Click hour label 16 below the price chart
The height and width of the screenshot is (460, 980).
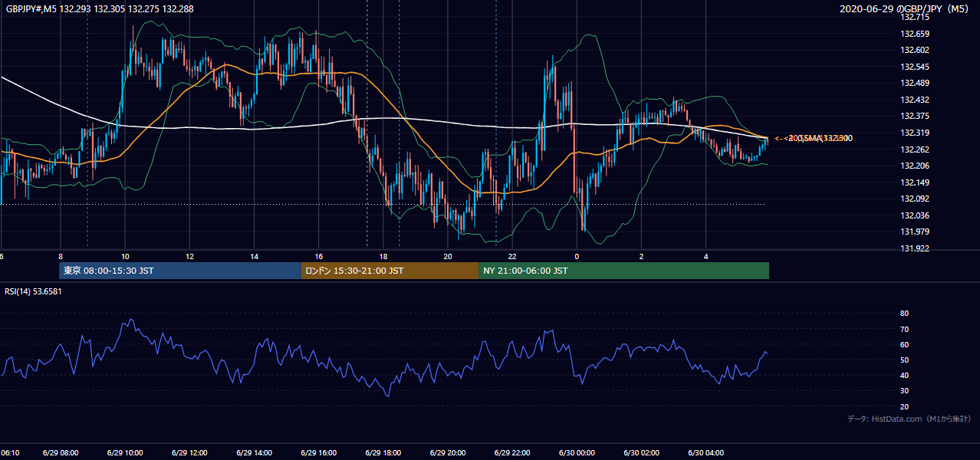pos(318,257)
